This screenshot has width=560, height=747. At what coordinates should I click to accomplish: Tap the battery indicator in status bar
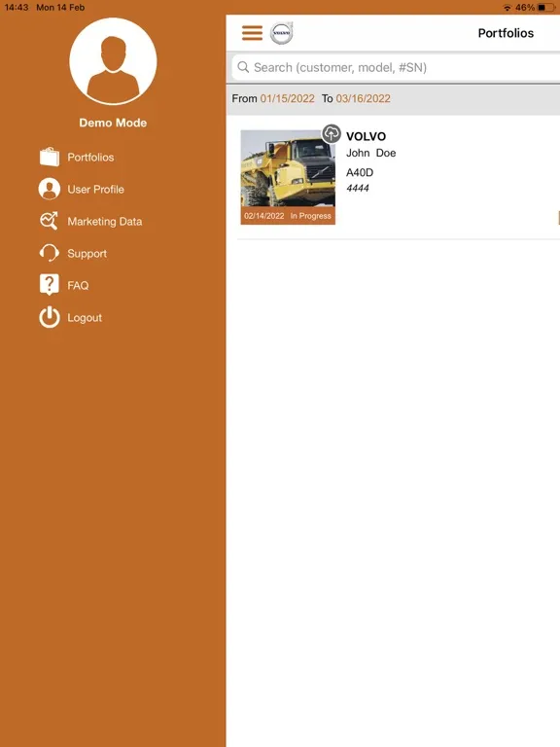coord(545,7)
